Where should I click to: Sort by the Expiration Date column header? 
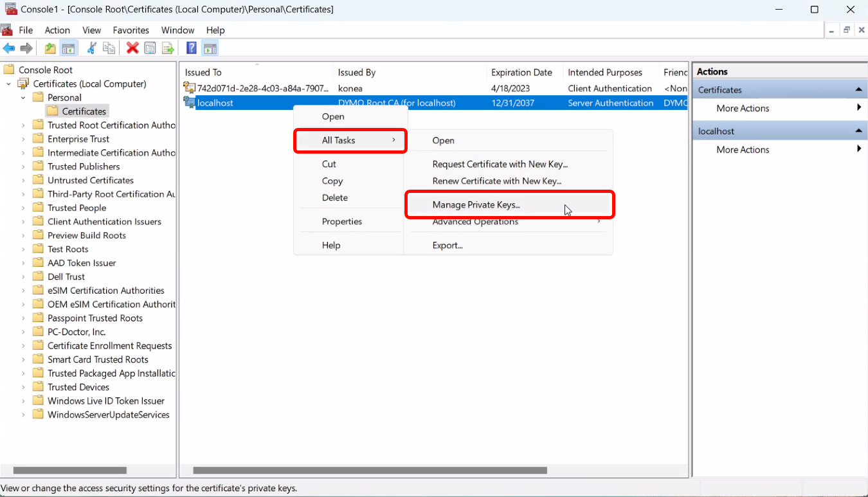521,73
